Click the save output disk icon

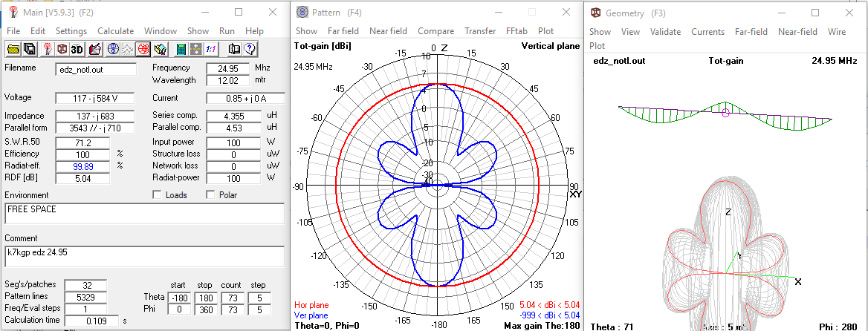click(29, 49)
